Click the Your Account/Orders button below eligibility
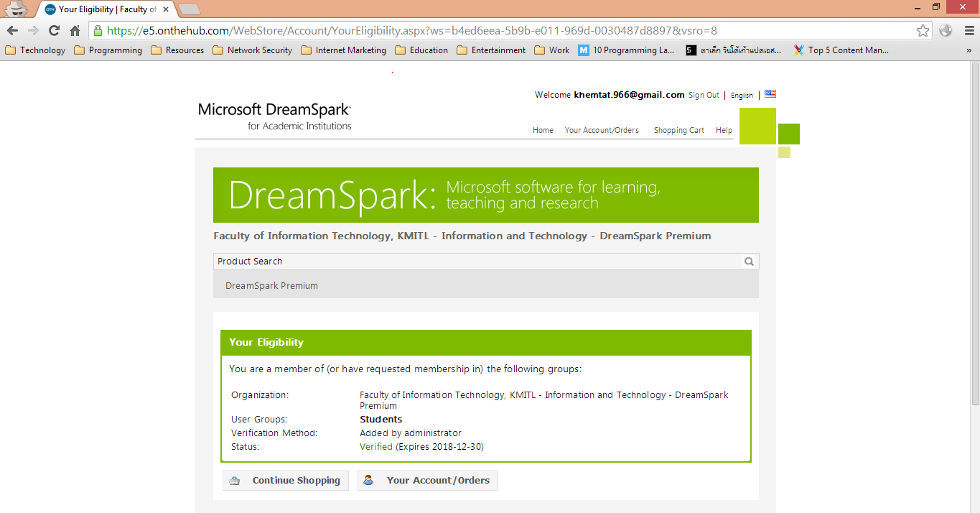 point(427,481)
